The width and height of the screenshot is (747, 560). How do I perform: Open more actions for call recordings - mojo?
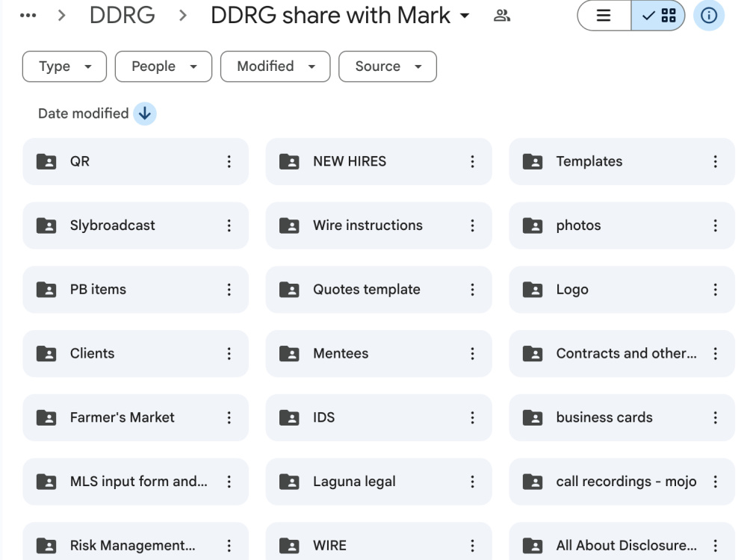(716, 482)
